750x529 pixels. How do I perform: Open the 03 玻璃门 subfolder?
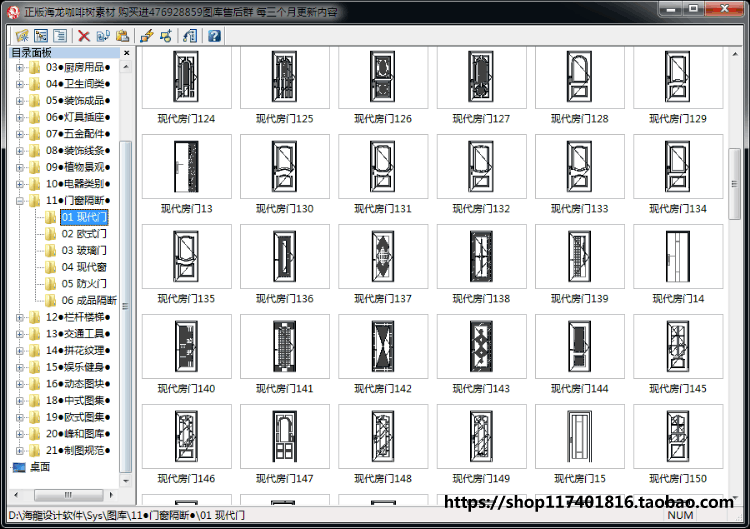84,251
